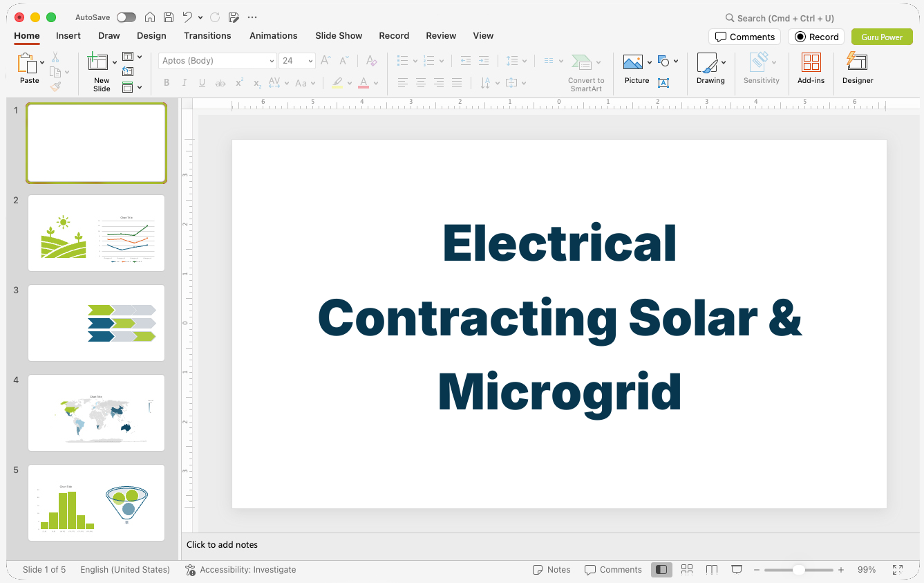Viewport: 924px width, 583px height.
Task: Click the status bar Comments button
Action: point(613,570)
